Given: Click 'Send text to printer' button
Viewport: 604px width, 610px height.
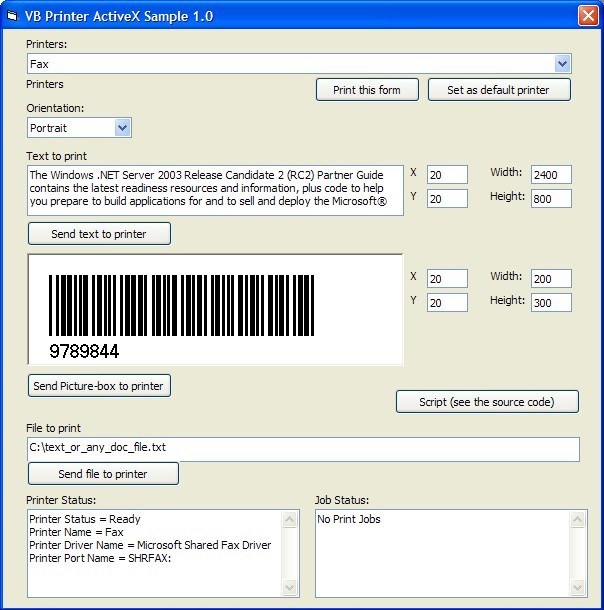Looking at the screenshot, I should (x=99, y=234).
